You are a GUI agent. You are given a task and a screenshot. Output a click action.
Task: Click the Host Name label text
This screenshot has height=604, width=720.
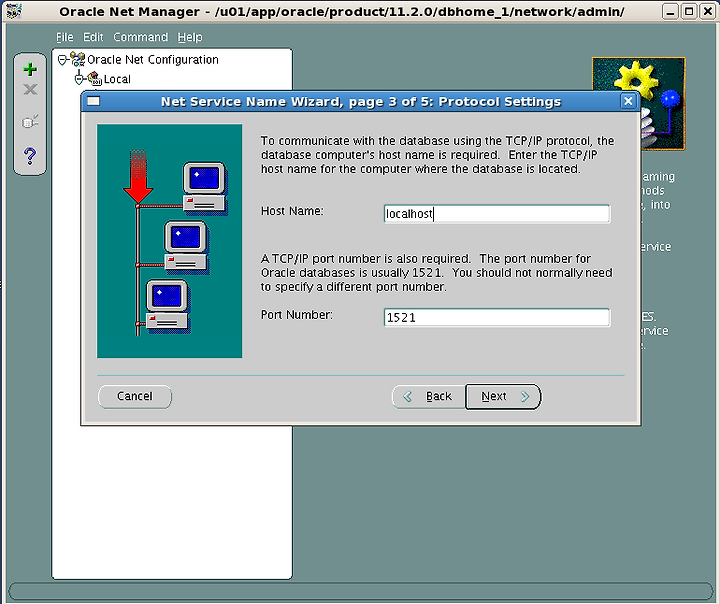coord(292,211)
